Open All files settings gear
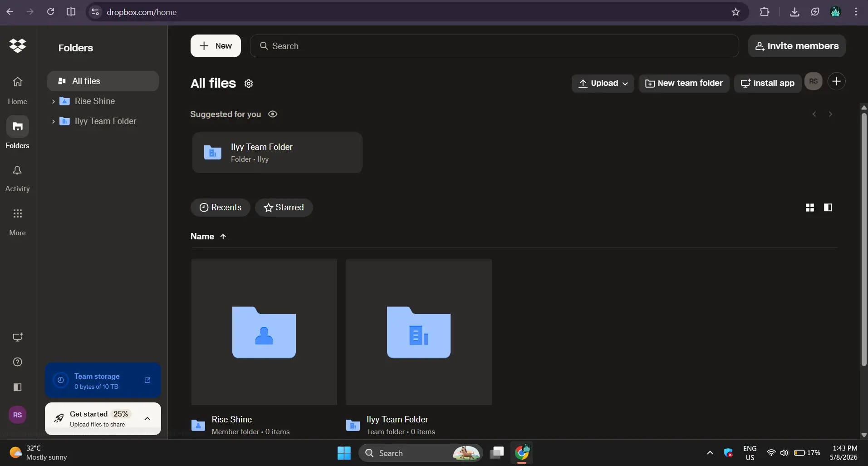 click(x=249, y=84)
